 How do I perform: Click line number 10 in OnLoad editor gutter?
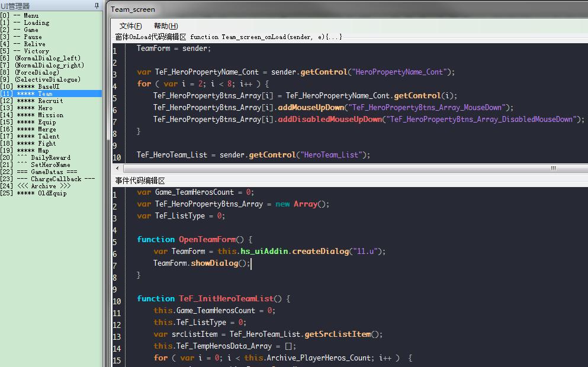pos(117,158)
